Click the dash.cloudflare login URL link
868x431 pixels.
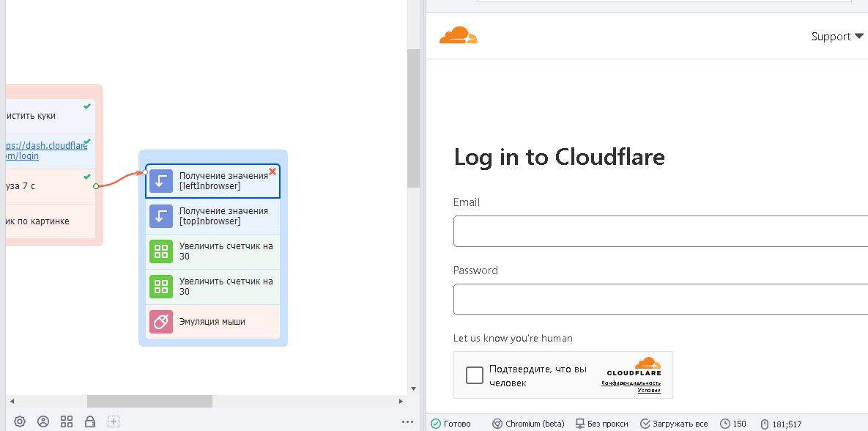point(46,151)
